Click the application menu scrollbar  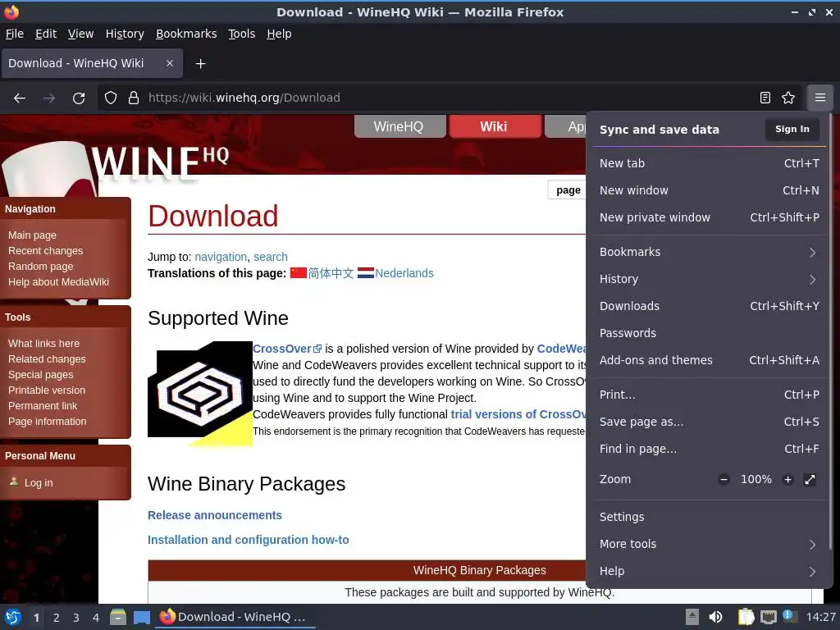830,332
